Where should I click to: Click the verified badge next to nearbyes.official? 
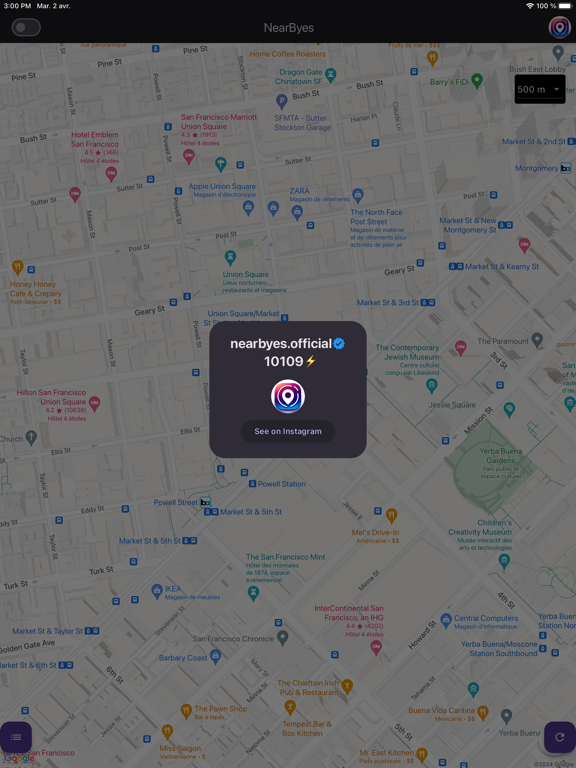click(x=339, y=344)
